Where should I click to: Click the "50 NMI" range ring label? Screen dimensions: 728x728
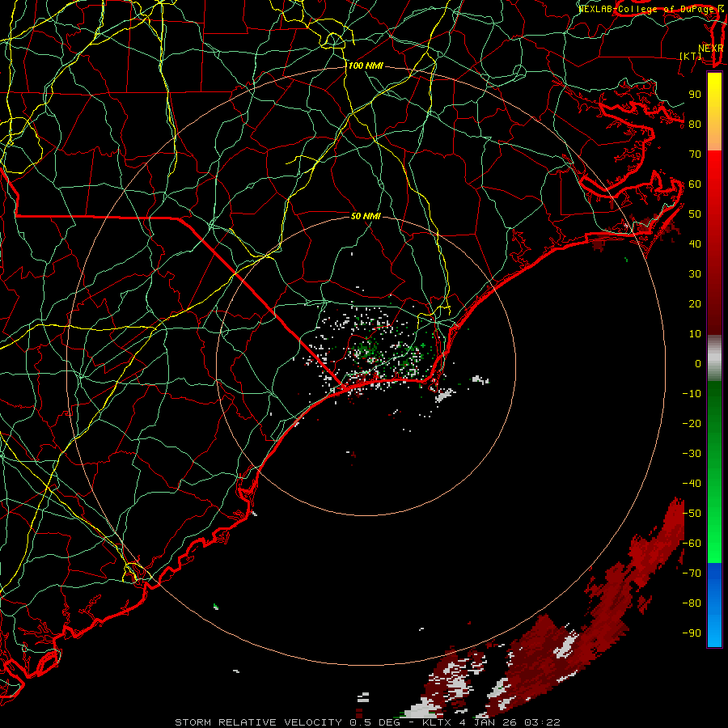pyautogui.click(x=366, y=216)
